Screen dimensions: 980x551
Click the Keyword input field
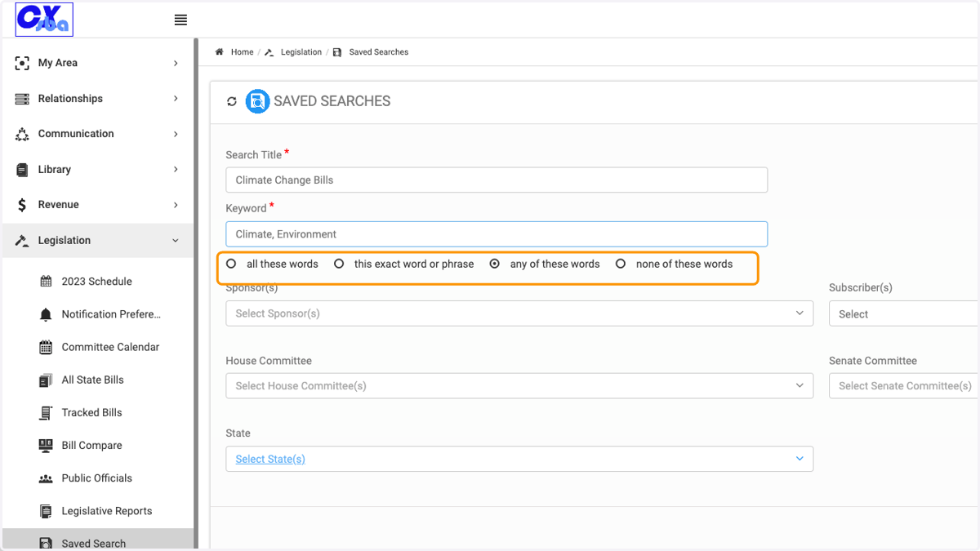[497, 234]
